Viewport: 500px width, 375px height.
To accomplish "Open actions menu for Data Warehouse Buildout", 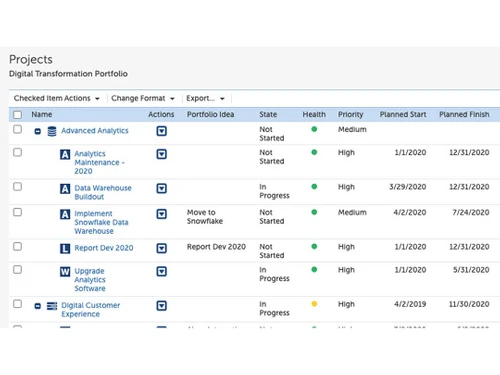I will (162, 188).
